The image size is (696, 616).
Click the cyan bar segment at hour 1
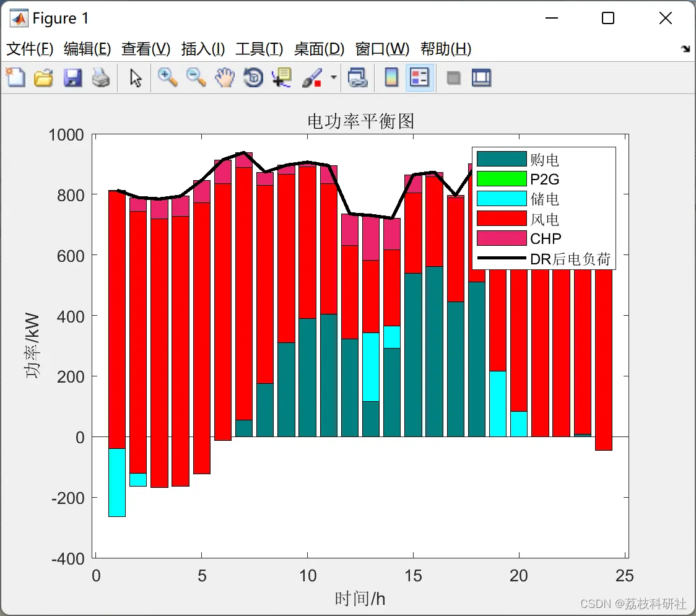117,482
